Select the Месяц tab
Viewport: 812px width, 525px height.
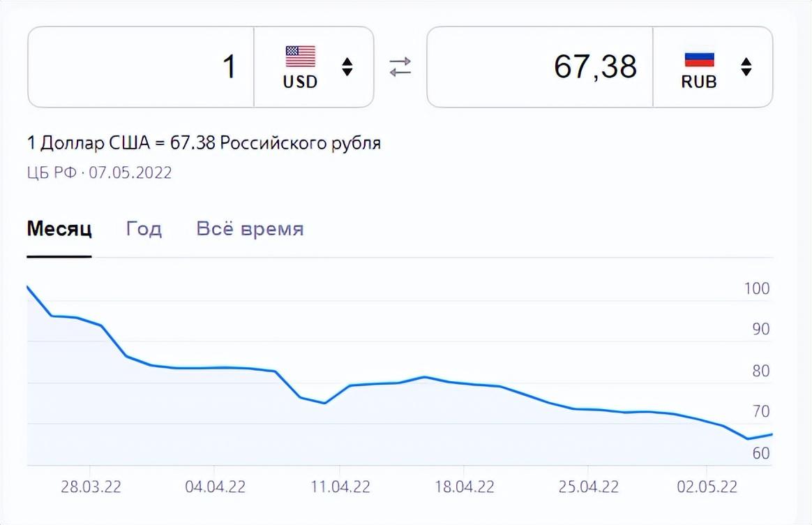[59, 229]
